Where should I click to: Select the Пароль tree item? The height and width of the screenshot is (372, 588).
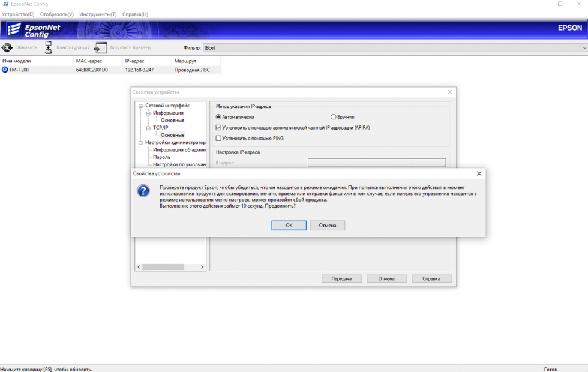[161, 157]
